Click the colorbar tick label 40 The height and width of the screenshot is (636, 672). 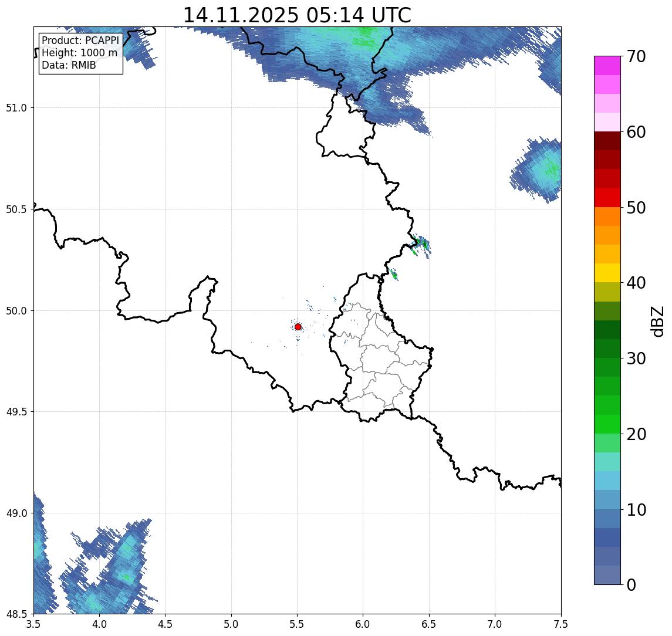click(x=636, y=283)
